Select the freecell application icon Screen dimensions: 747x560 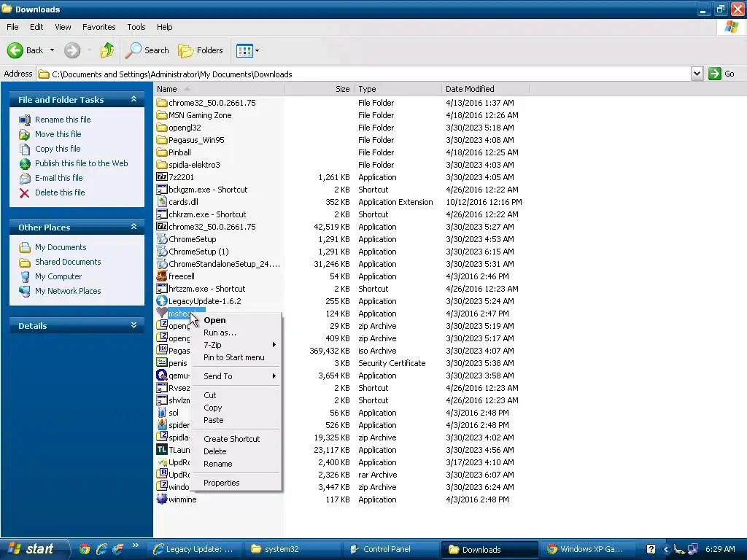point(162,276)
